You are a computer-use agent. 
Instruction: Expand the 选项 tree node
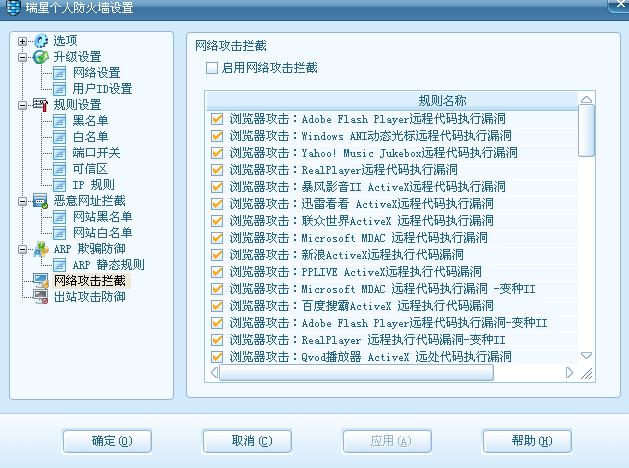pyautogui.click(x=22, y=41)
